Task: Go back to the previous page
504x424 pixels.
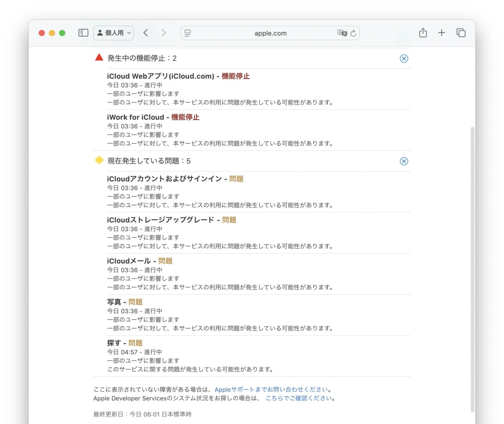Action: pos(146,33)
